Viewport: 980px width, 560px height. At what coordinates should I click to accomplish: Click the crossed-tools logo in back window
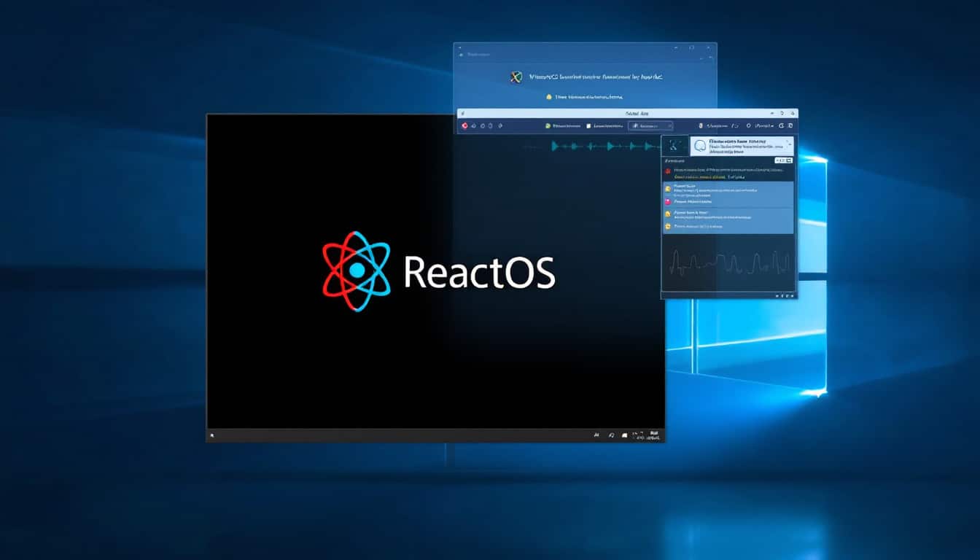(x=516, y=77)
